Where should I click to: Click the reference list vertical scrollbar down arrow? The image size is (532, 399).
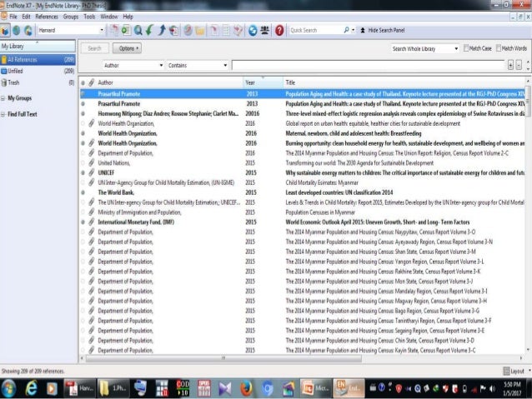point(528,350)
